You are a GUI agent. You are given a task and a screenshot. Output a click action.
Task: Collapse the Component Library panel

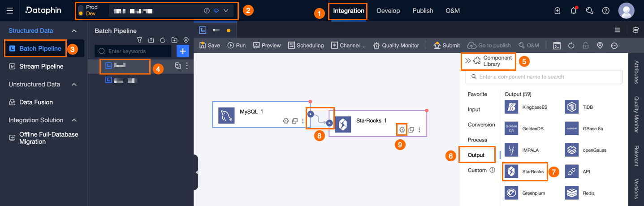click(468, 61)
